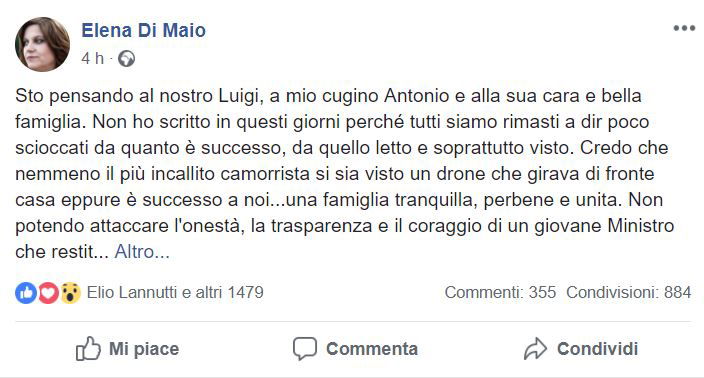Click the globe public privacy icon
The image size is (704, 378).
pyautogui.click(x=127, y=59)
